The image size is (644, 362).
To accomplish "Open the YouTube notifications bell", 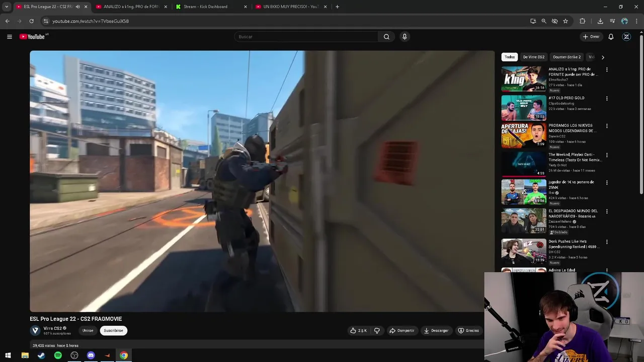I will point(611,37).
